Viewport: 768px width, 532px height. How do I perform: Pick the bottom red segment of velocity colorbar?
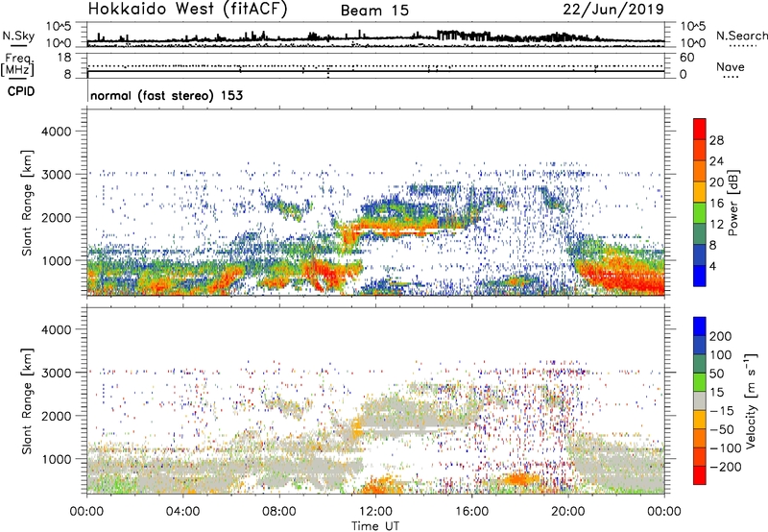point(700,475)
